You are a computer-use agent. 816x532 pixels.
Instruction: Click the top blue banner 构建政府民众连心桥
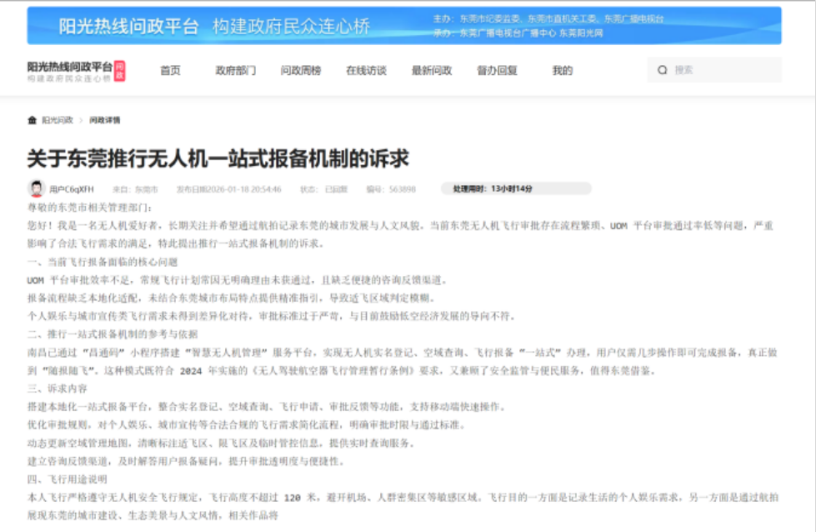point(404,26)
